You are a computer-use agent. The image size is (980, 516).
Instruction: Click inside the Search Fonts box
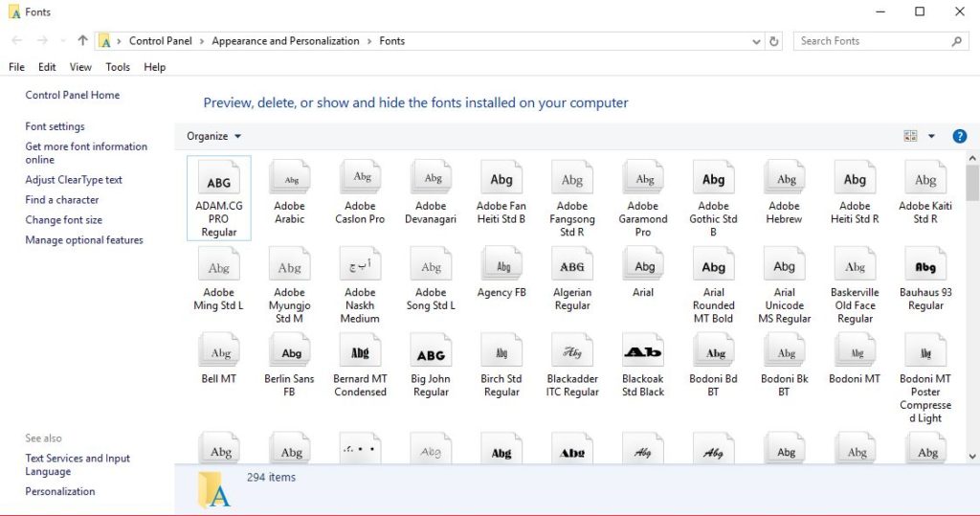point(871,41)
